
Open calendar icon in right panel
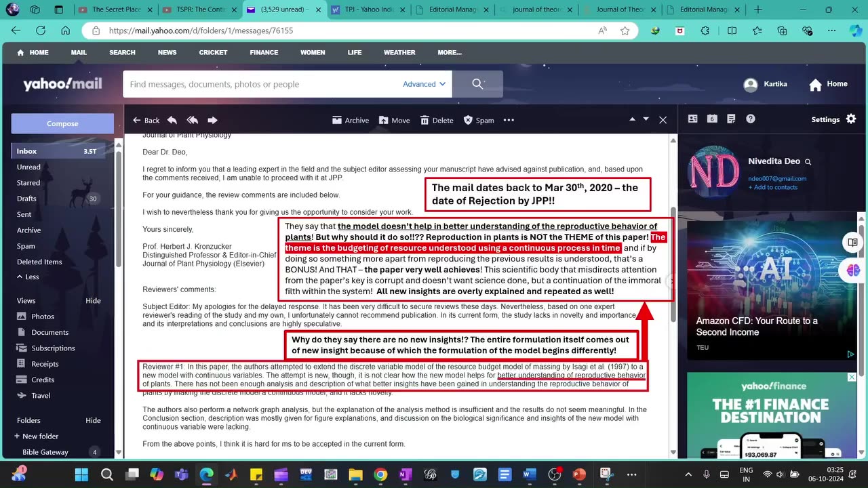[712, 119]
